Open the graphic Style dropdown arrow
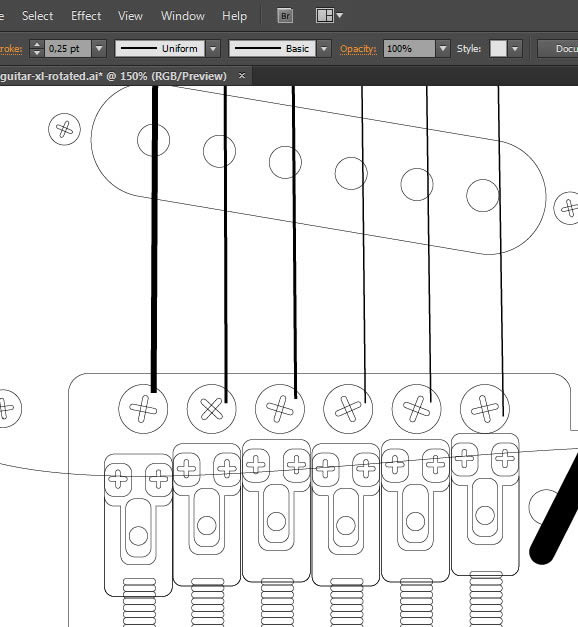This screenshot has width=578, height=627. click(x=515, y=49)
